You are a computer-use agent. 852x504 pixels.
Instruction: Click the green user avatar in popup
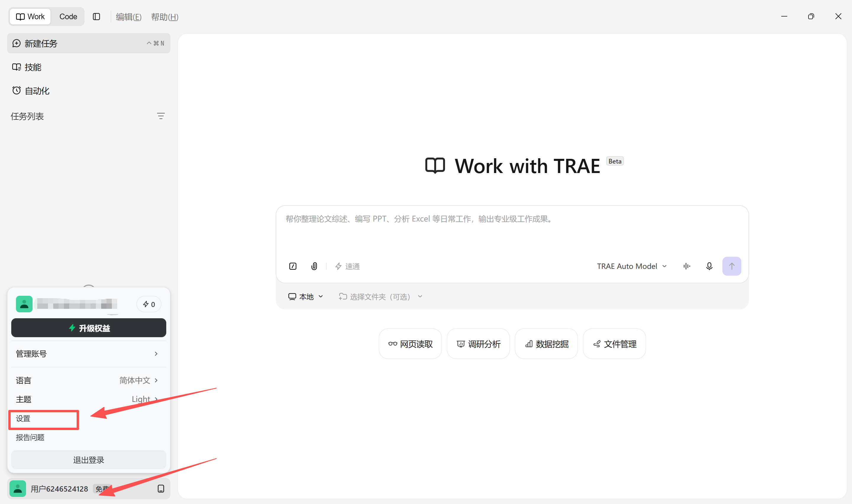click(24, 304)
